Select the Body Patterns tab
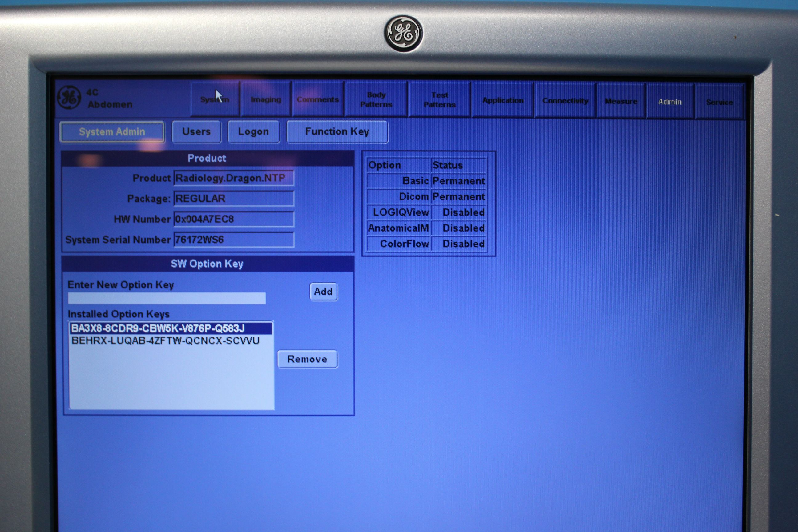 click(x=376, y=99)
